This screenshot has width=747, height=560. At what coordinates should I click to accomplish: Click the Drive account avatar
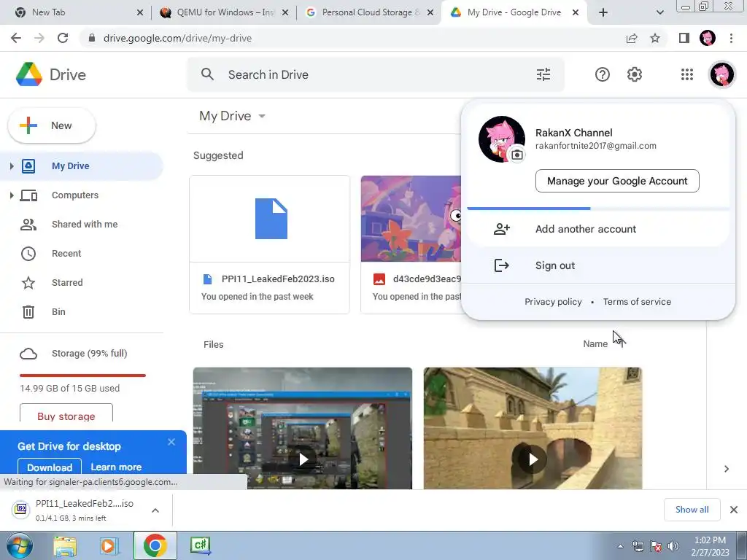722,74
